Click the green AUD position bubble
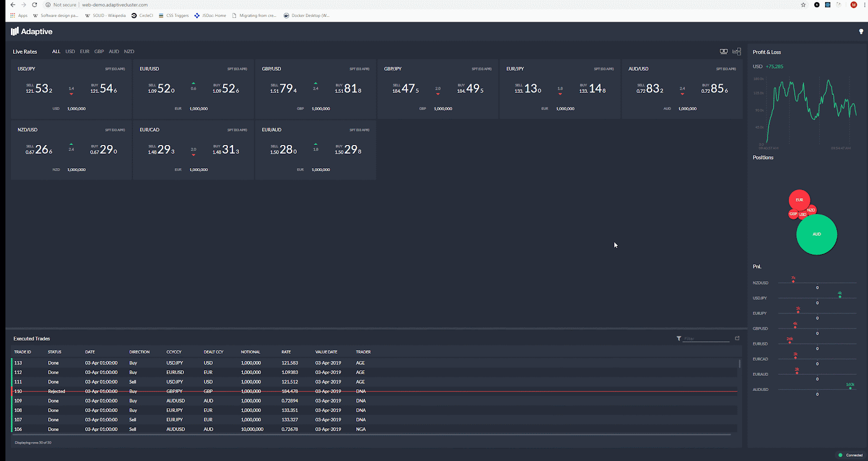 click(x=816, y=235)
